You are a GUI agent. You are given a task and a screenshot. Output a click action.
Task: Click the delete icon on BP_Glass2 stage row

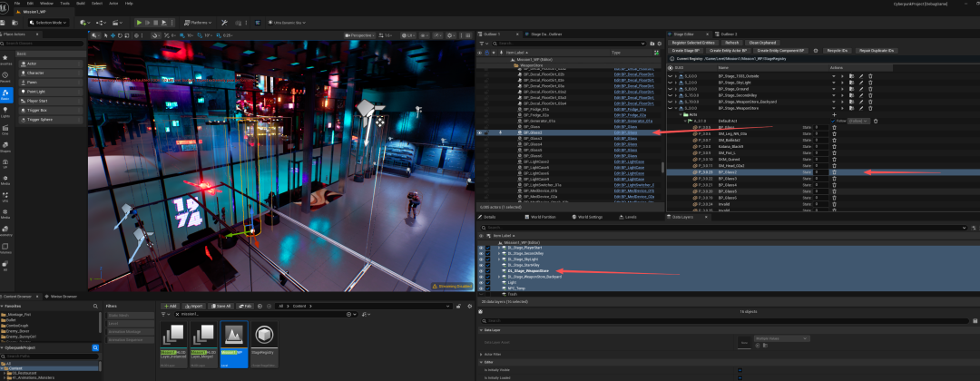tap(835, 171)
